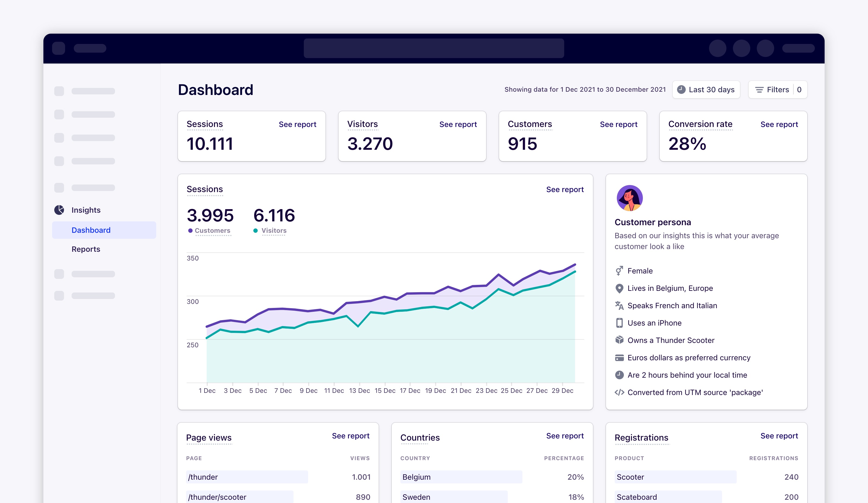Click the location pin icon beside Belgium
The height and width of the screenshot is (503, 868).
pyautogui.click(x=619, y=288)
